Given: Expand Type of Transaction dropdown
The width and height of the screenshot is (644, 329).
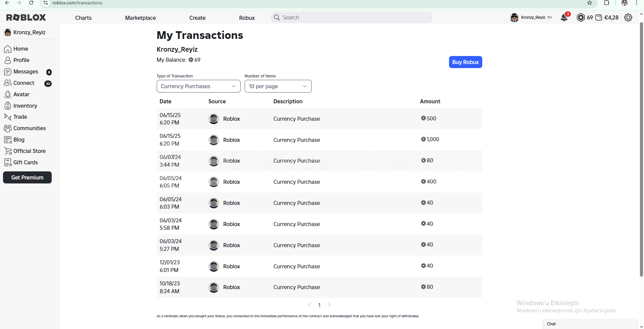Looking at the screenshot, I should [x=198, y=86].
